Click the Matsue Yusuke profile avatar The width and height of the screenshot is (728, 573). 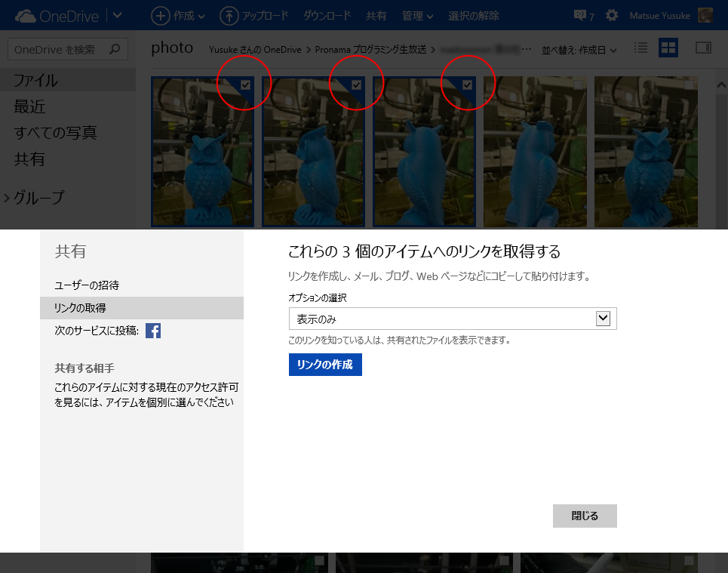click(705, 15)
